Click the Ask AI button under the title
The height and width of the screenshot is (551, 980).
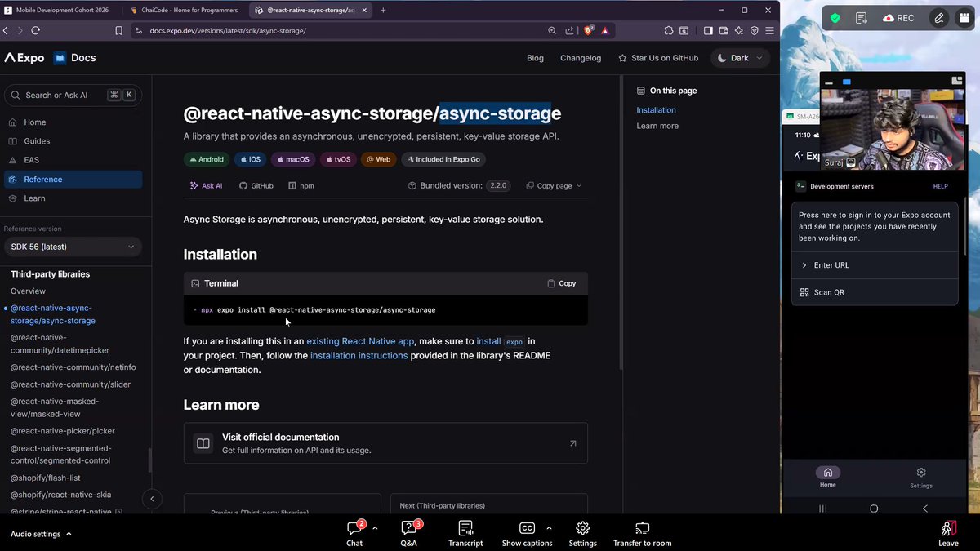(x=206, y=185)
